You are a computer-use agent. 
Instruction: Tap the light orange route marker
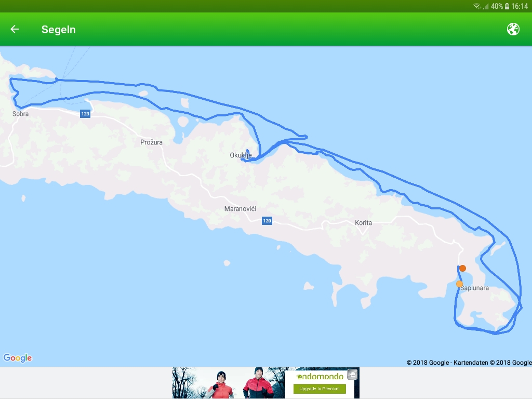(x=459, y=284)
